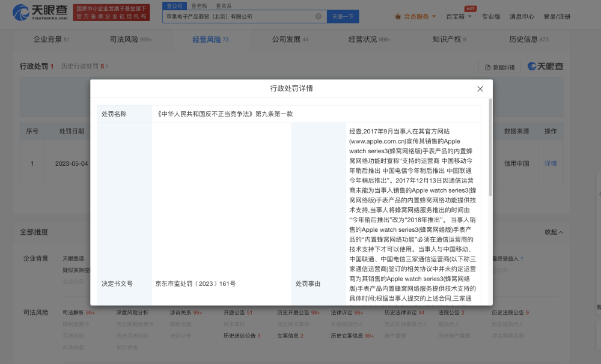Screen dimensions: 601x364
Task: Click the 天眼查 logo beside 数据纠错
Action: [546, 66]
